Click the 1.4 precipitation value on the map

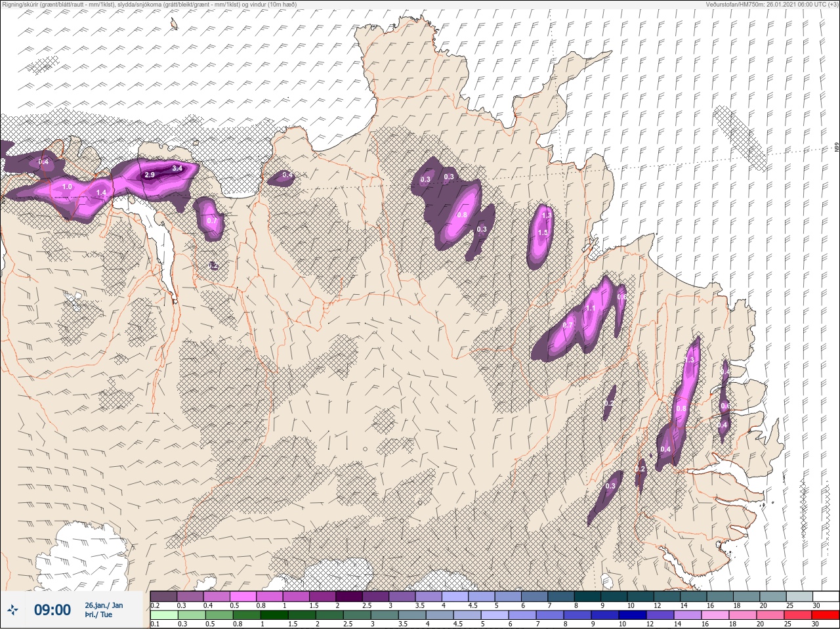click(x=101, y=192)
